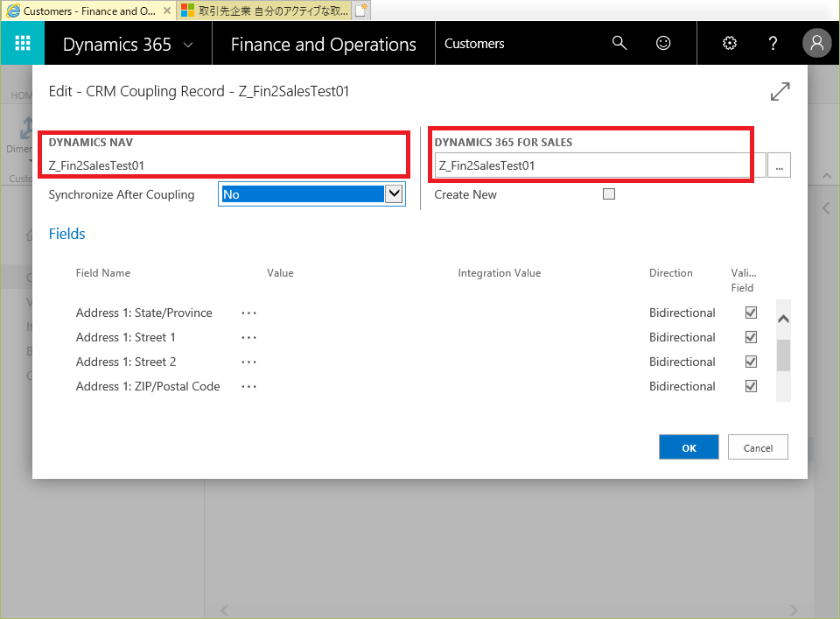Click the OK button

pyautogui.click(x=689, y=447)
